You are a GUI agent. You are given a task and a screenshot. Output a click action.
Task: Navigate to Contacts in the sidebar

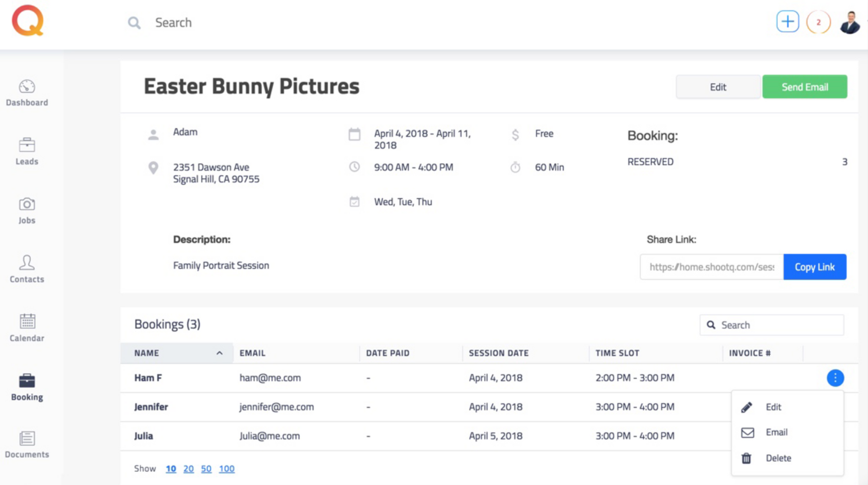pyautogui.click(x=27, y=269)
